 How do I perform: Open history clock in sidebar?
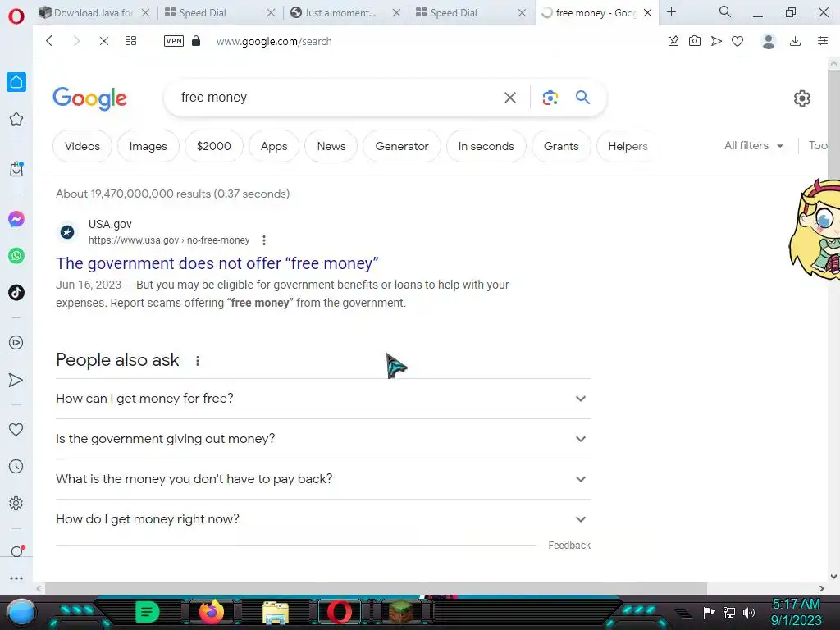tap(16, 466)
